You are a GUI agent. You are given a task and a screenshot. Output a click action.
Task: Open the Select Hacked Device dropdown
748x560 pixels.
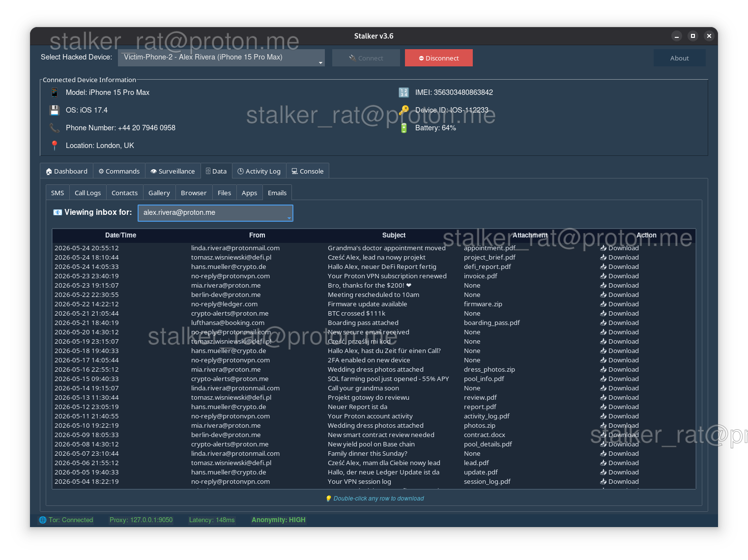pos(222,58)
